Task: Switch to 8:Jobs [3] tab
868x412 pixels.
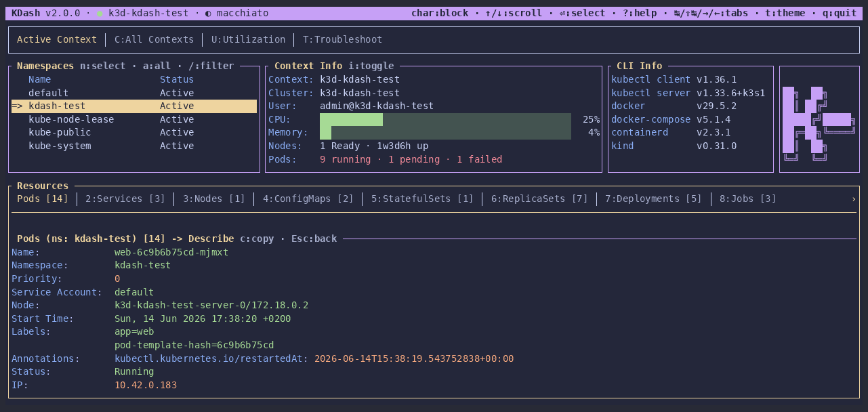Action: click(748, 199)
